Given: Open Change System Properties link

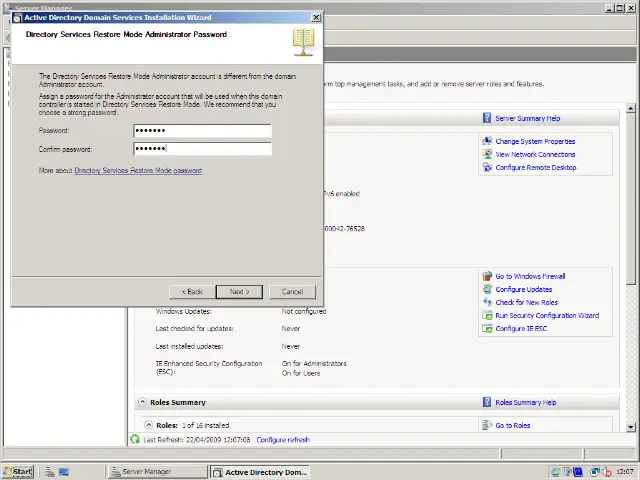Looking at the screenshot, I should 535,142.
